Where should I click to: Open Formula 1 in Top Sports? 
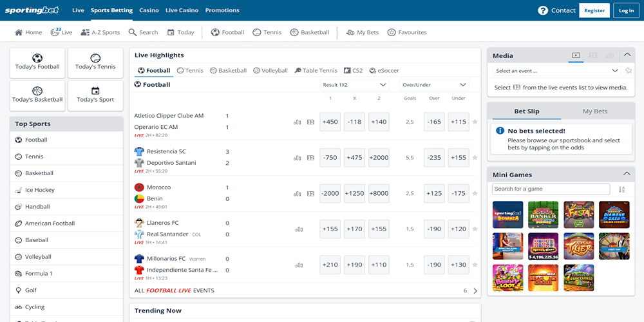click(66, 273)
